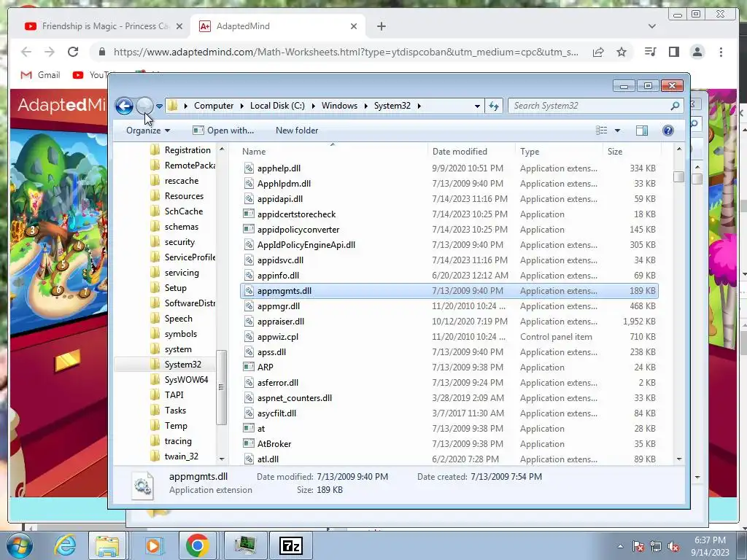Select appidapi.dll in the list
This screenshot has width=747, height=560.
pos(280,199)
